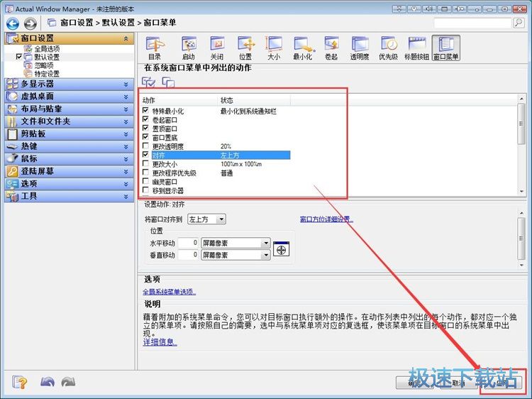This screenshot has height=399, width=532.
Task: Click the window position picker crosshair icon
Action: (x=282, y=249)
